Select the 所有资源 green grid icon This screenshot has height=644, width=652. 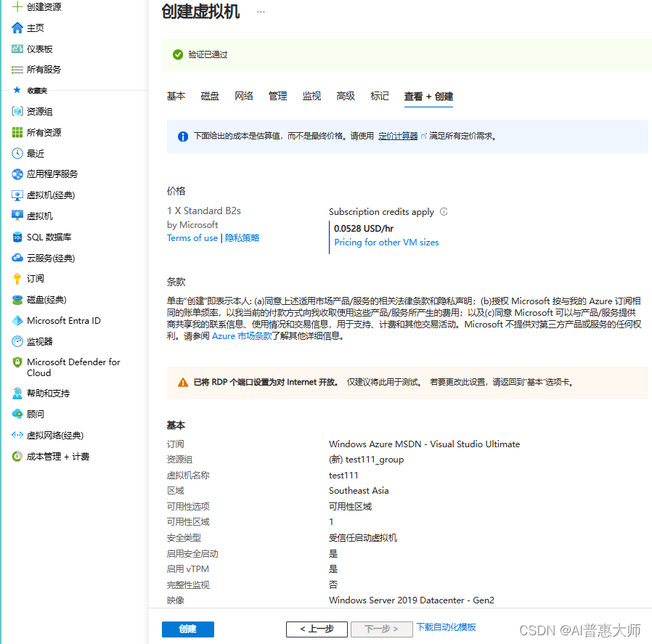(x=17, y=132)
